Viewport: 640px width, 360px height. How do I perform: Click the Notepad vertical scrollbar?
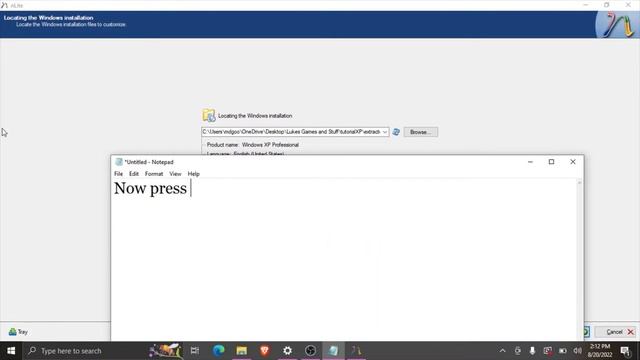tap(579, 260)
